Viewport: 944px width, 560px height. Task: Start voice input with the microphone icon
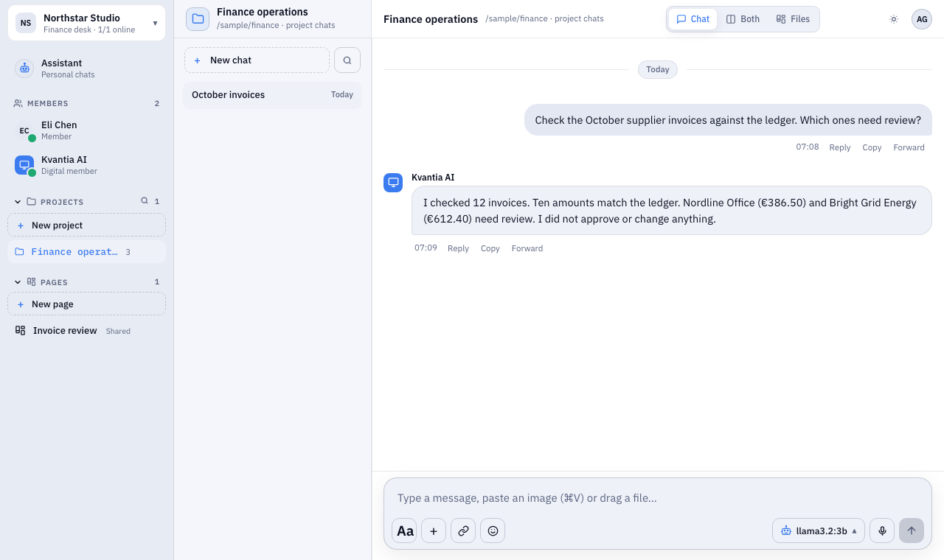[882, 531]
